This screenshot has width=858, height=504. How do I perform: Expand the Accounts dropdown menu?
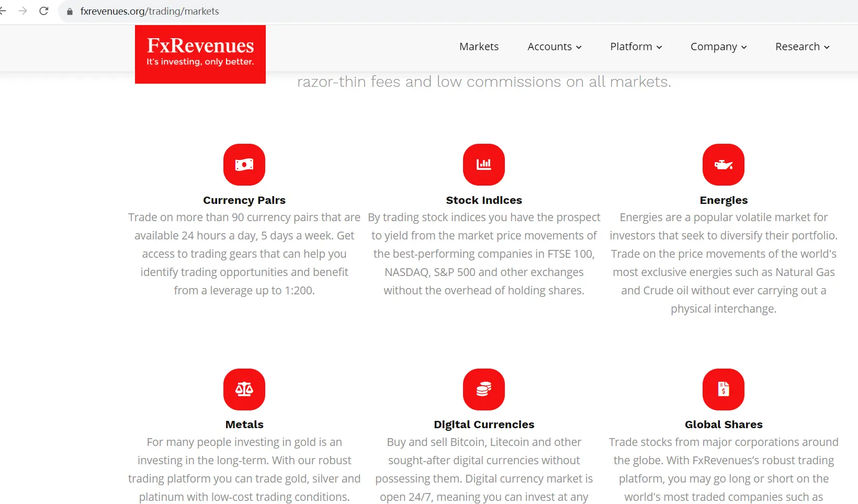(554, 47)
